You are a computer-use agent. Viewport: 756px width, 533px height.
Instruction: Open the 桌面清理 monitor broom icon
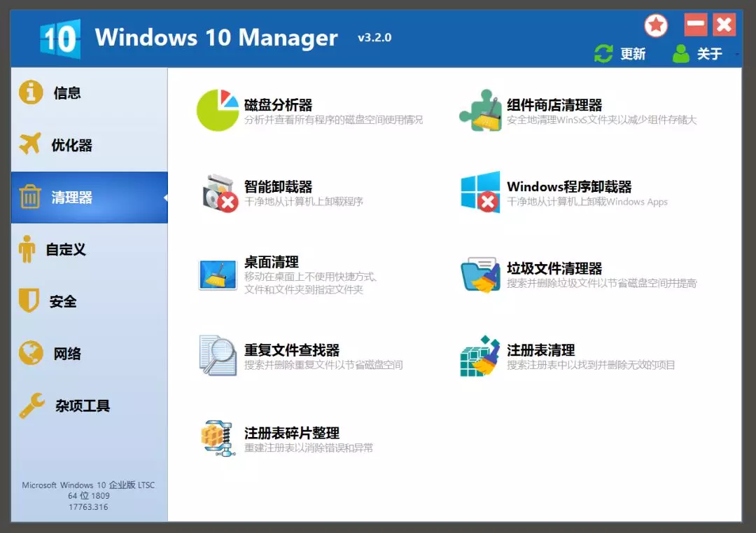tap(218, 275)
